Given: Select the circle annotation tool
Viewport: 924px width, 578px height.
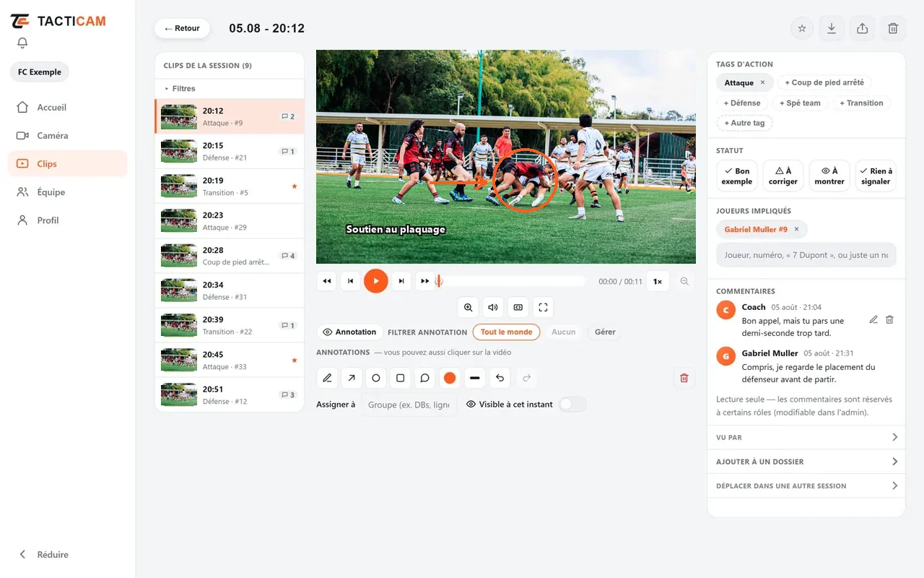Looking at the screenshot, I should [x=376, y=378].
